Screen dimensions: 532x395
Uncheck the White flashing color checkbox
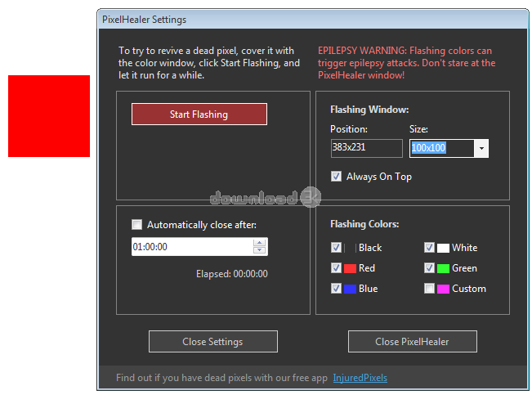429,247
